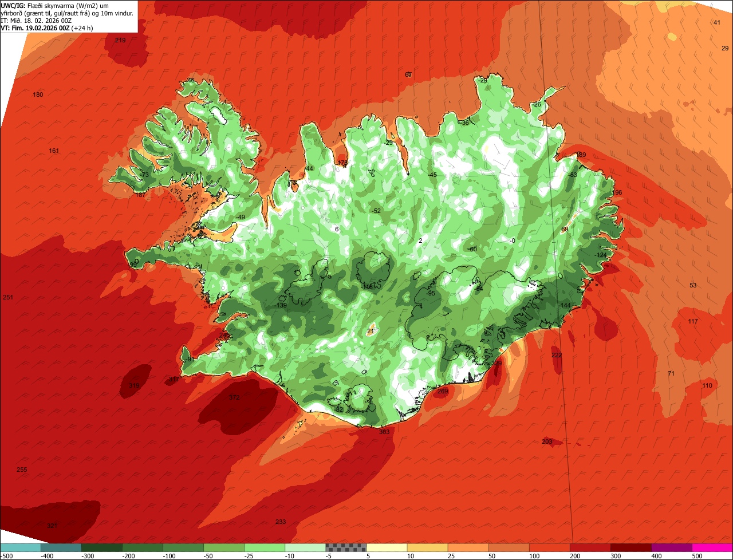
Task: Click the '187' value by the Westfjords
Action: pyautogui.click(x=140, y=195)
